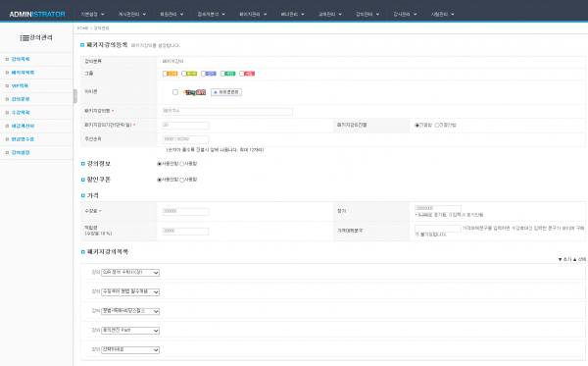Image resolution: width=588 pixels, height=366 pixels.
Task: Open 강의설정 in the sidebar
Action: tap(21, 152)
